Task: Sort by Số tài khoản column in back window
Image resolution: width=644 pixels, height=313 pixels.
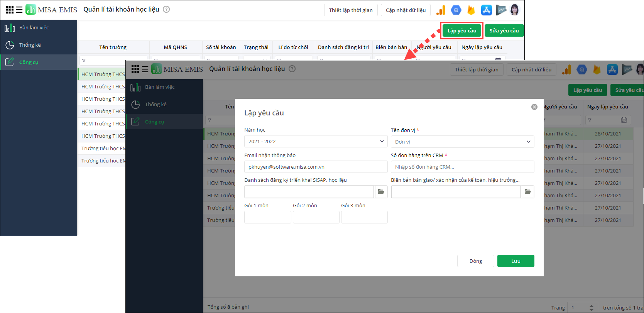Action: pos(221,47)
